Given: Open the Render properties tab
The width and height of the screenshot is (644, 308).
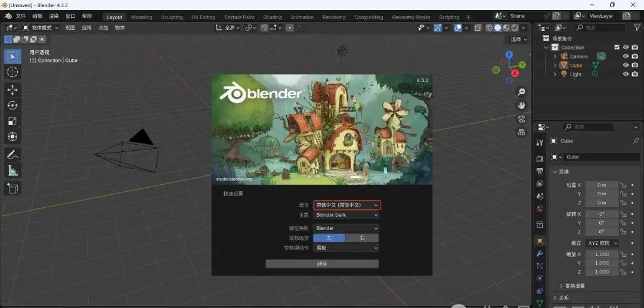Looking at the screenshot, I should click(540, 158).
